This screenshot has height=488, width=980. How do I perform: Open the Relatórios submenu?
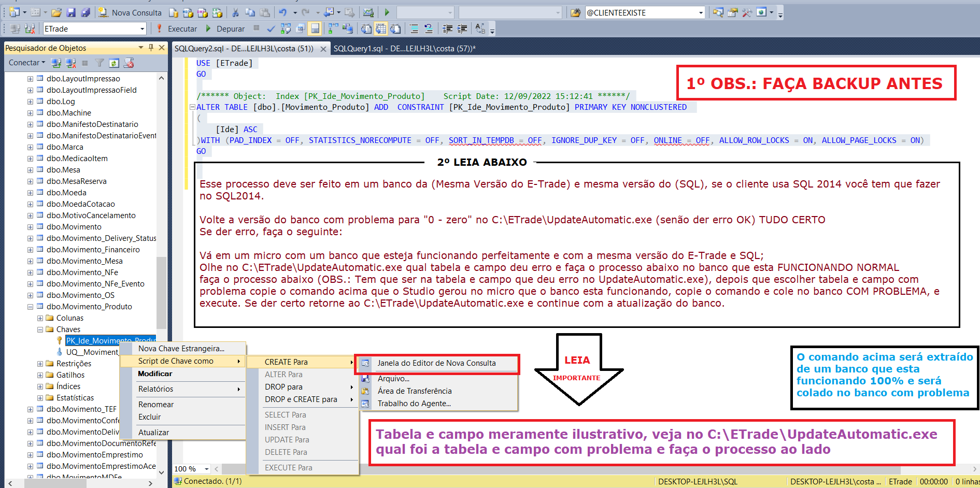click(x=182, y=389)
